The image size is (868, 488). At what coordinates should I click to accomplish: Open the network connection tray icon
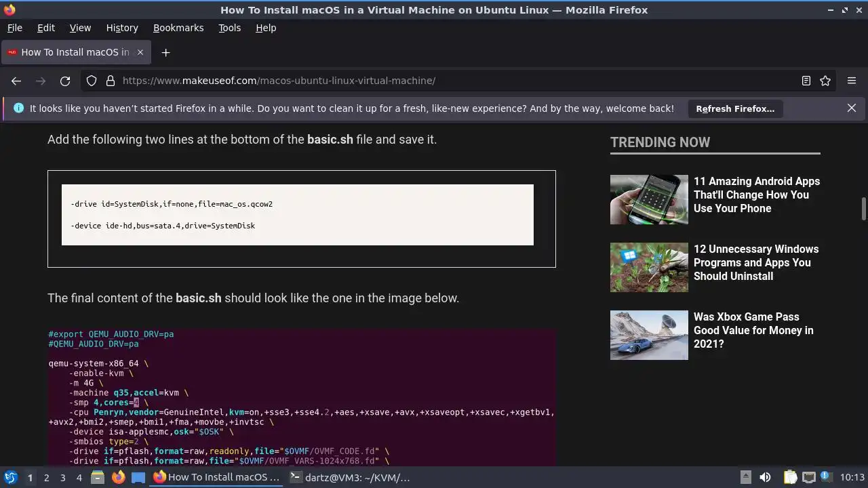(x=808, y=477)
